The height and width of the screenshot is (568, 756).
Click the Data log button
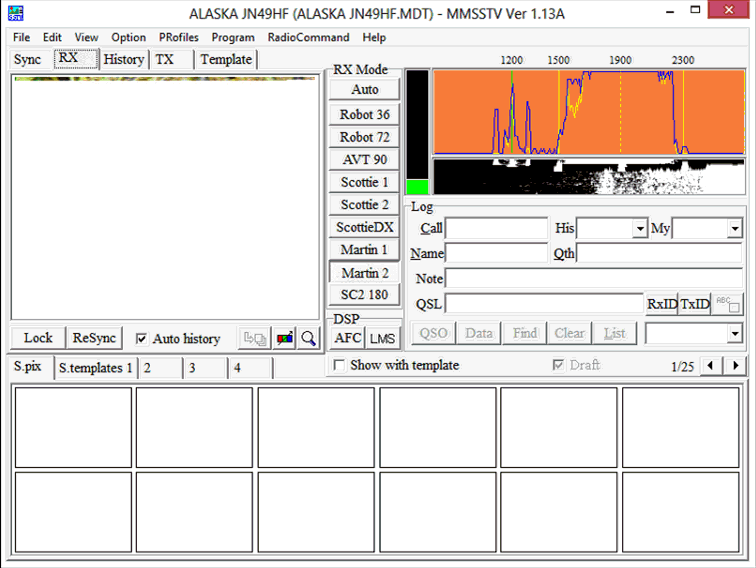click(479, 333)
